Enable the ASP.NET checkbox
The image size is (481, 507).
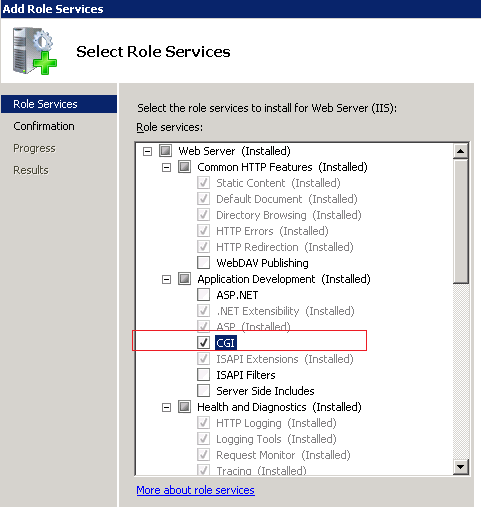tap(203, 295)
